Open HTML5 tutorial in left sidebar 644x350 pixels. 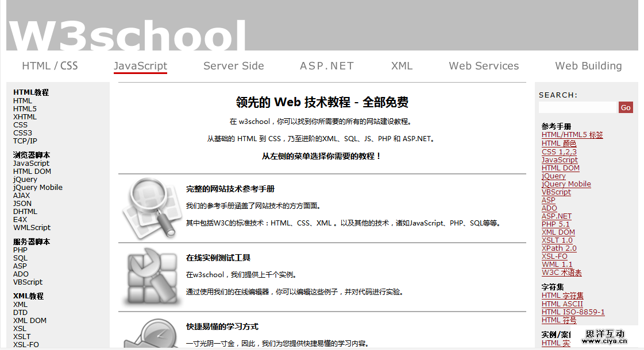pyautogui.click(x=25, y=109)
